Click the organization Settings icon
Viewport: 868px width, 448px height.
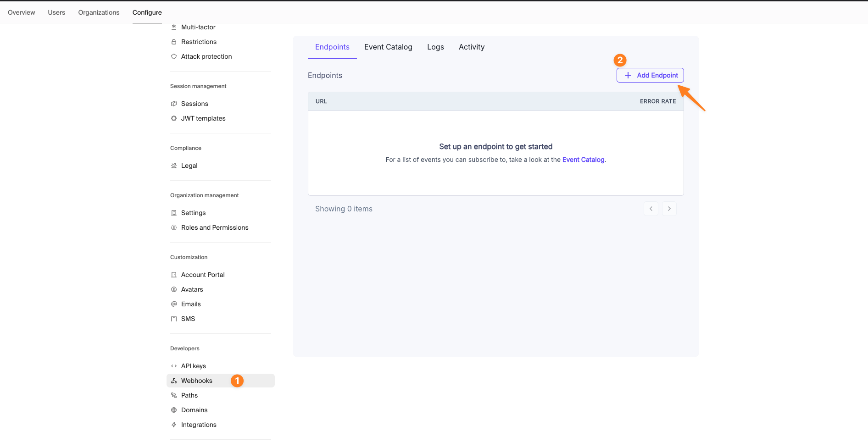[x=174, y=213]
